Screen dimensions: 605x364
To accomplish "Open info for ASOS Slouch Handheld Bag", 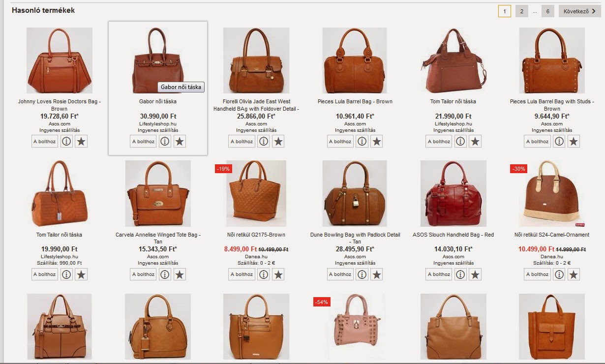I will coord(460,274).
